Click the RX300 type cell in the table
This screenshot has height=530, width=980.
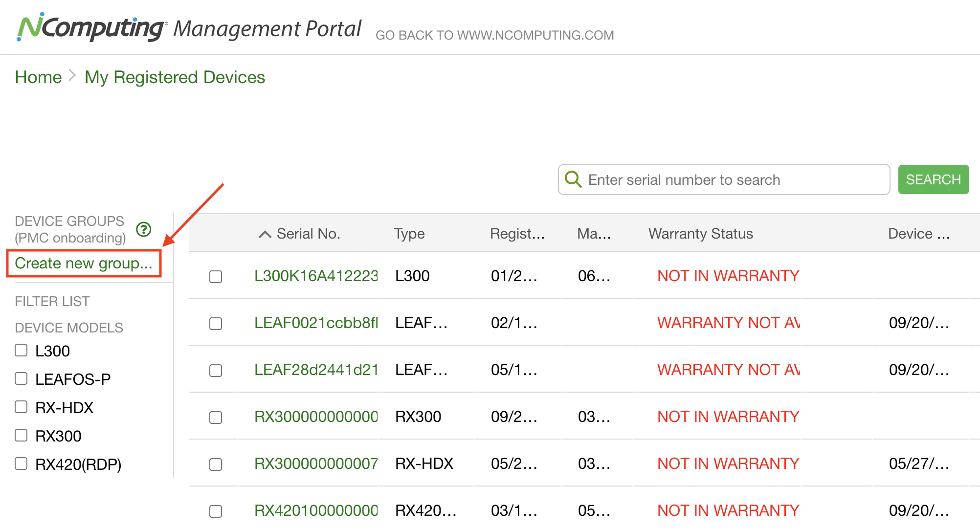[x=418, y=417]
